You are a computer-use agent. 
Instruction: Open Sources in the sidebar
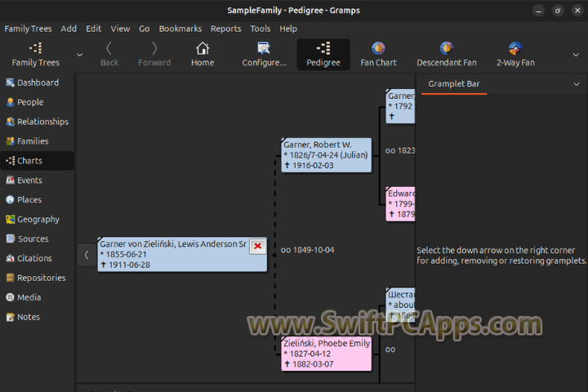click(37, 238)
